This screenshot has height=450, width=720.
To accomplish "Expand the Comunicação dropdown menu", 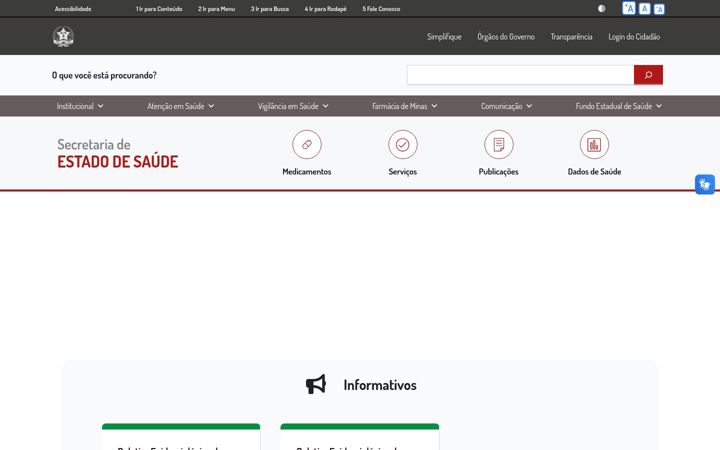I will click(x=506, y=106).
